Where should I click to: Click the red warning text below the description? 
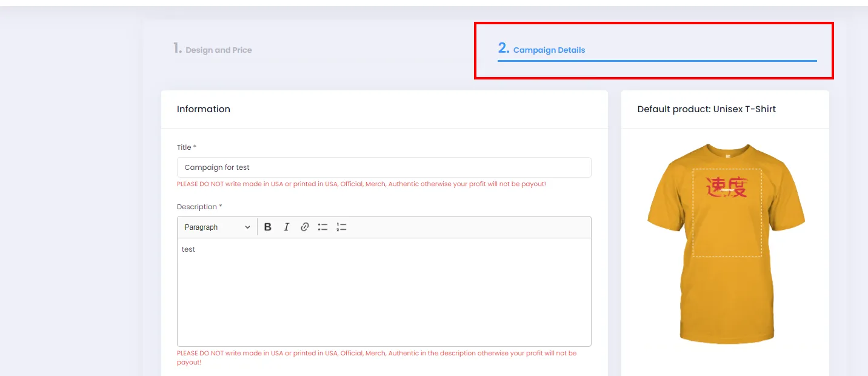tap(376, 357)
